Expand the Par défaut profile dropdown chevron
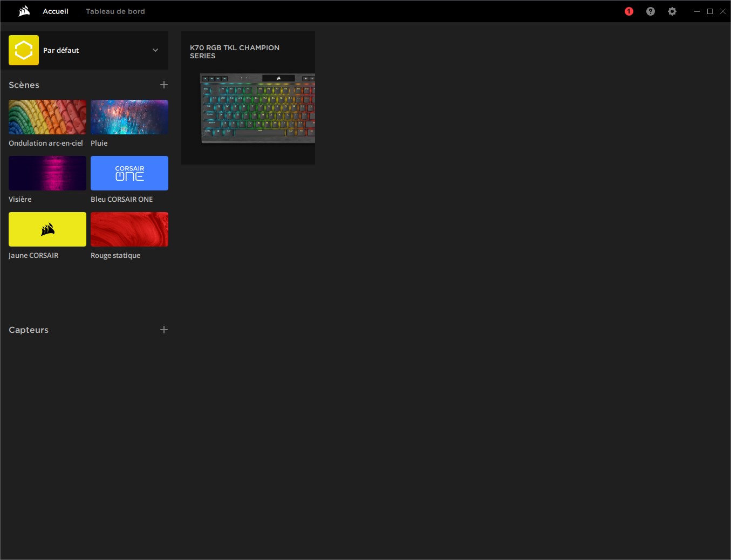 point(155,50)
